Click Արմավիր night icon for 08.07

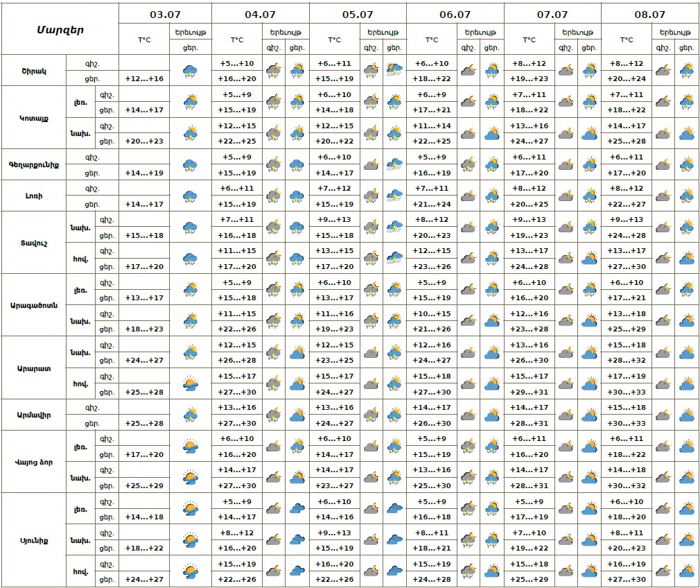click(x=663, y=415)
